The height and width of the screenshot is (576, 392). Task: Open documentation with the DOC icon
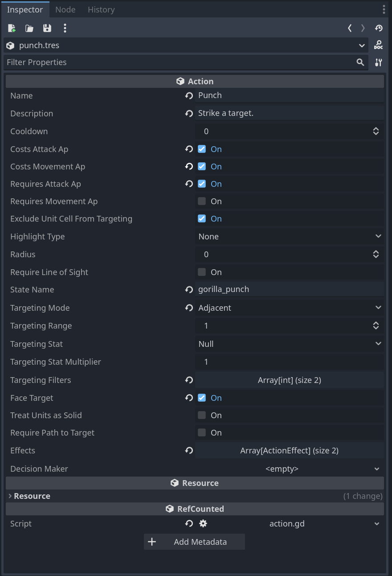pyautogui.click(x=378, y=45)
